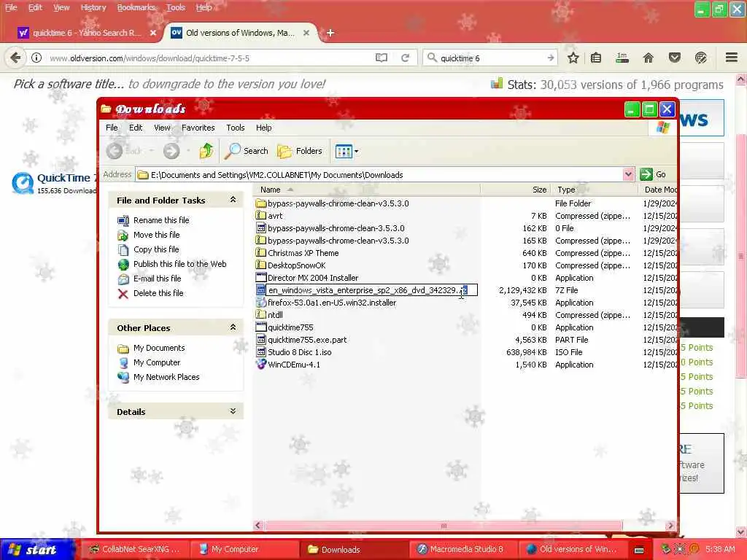This screenshot has width=747, height=560.
Task: Expand the Address bar dropdown arrow
Action: click(x=628, y=174)
